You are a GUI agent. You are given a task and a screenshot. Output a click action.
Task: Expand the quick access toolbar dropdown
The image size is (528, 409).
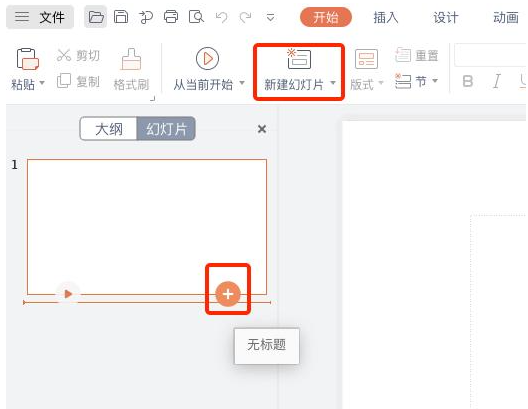tap(270, 17)
